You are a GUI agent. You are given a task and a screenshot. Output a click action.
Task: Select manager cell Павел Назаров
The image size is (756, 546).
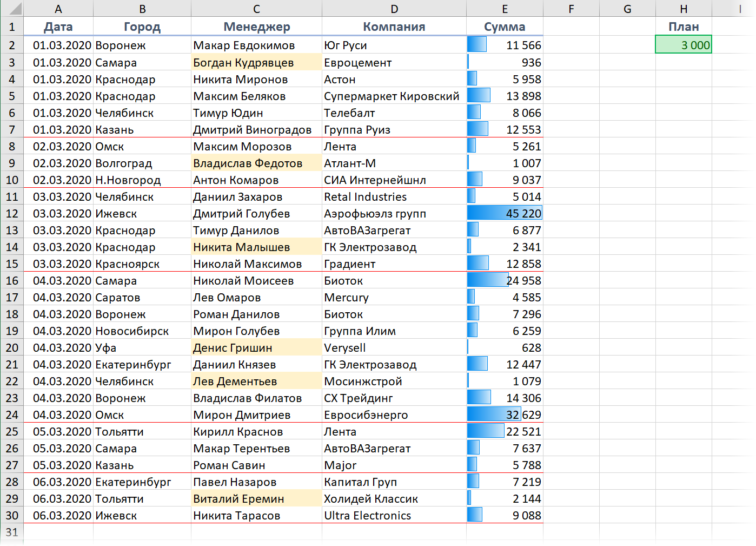click(256, 482)
